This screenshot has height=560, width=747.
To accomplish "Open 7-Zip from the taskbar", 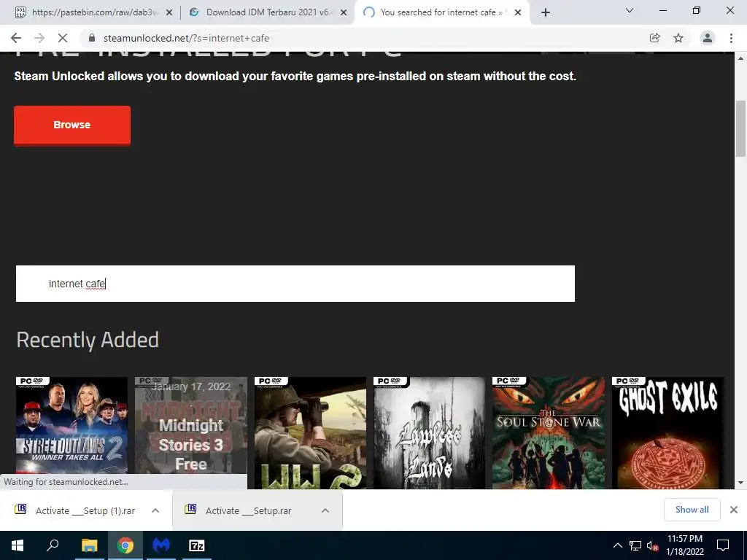I will pos(197,545).
